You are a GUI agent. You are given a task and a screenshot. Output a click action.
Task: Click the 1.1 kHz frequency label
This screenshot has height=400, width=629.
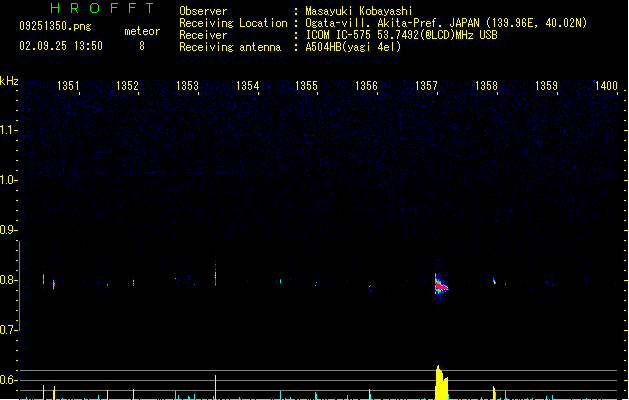[x=8, y=130]
